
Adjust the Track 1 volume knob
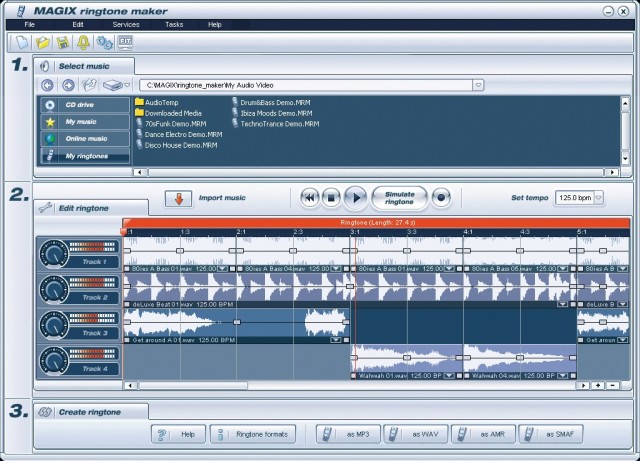point(54,254)
